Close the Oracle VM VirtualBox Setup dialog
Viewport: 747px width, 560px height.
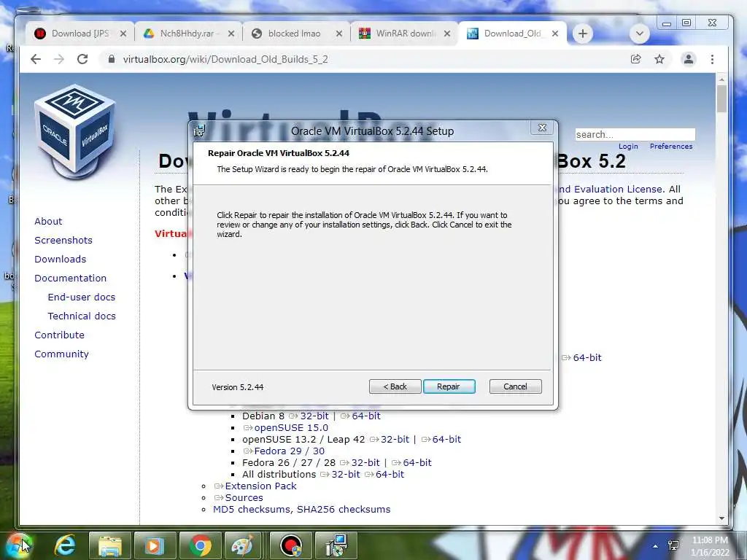tap(542, 128)
